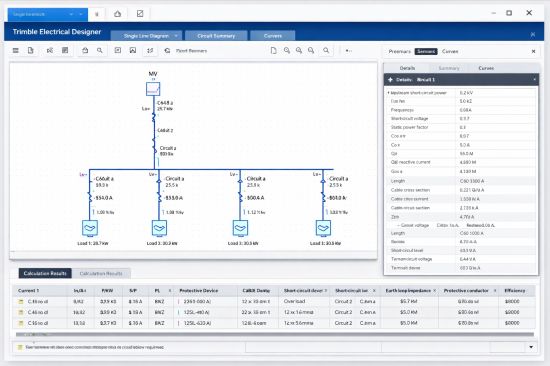Click the "MV" label above the source

pos(153,74)
